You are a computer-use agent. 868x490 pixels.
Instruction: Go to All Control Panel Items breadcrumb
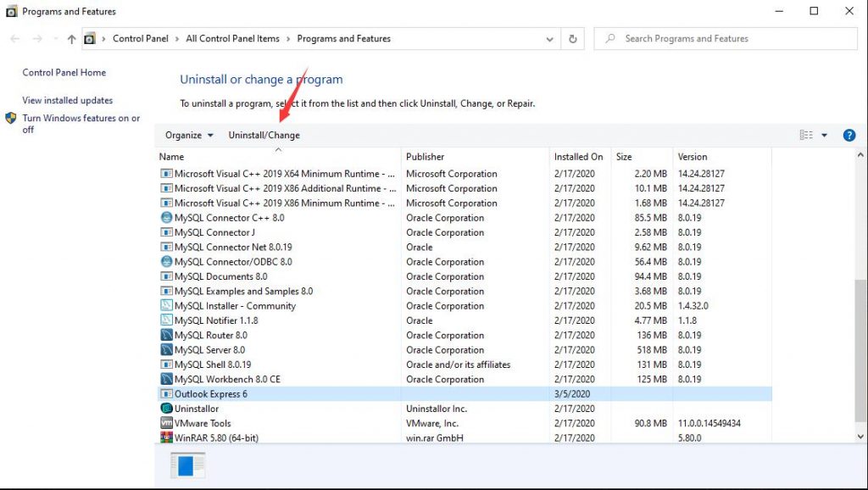click(232, 39)
